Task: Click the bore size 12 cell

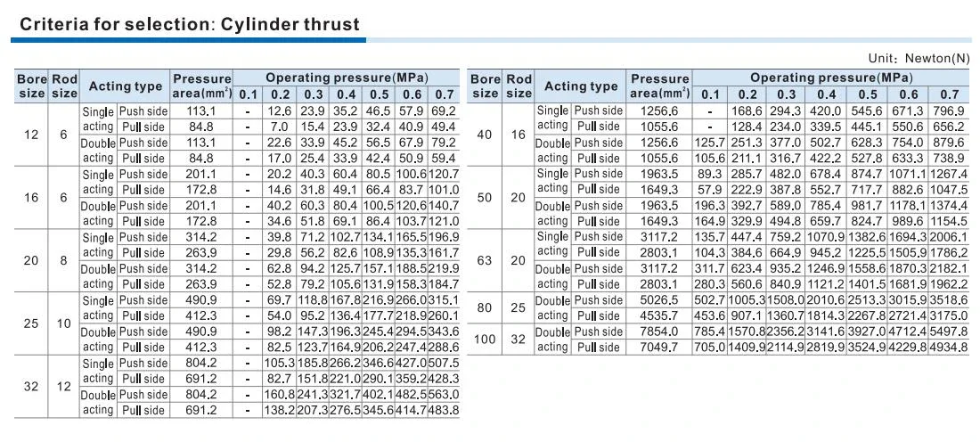Action: [30, 135]
